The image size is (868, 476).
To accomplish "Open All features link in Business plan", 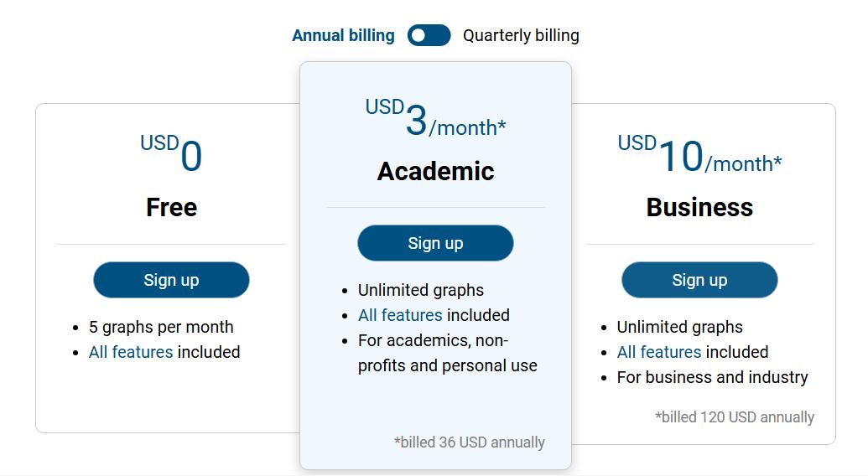I will (659, 352).
